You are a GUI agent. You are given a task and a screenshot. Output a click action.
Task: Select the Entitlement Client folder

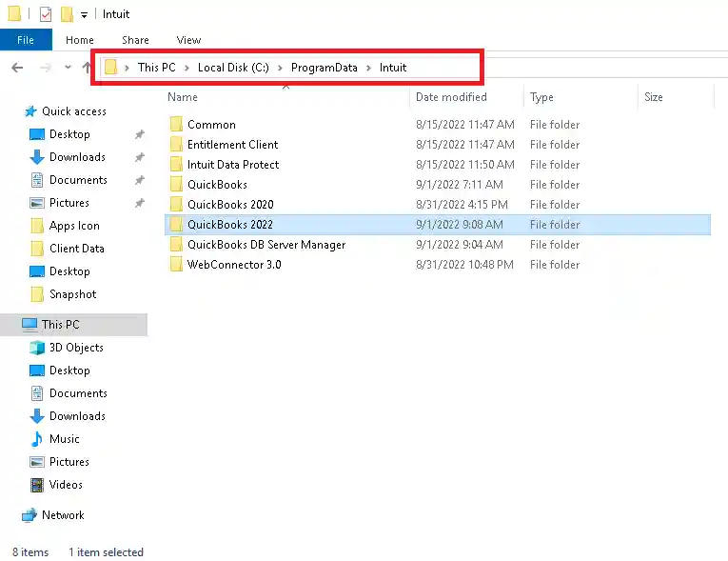tap(438, 145)
